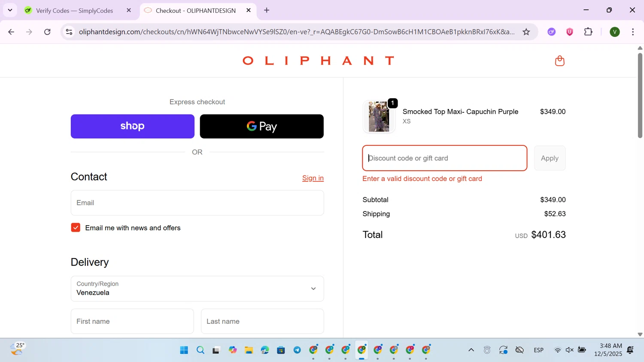Uncheck Email me with news and offers
644x362 pixels.
point(76,228)
